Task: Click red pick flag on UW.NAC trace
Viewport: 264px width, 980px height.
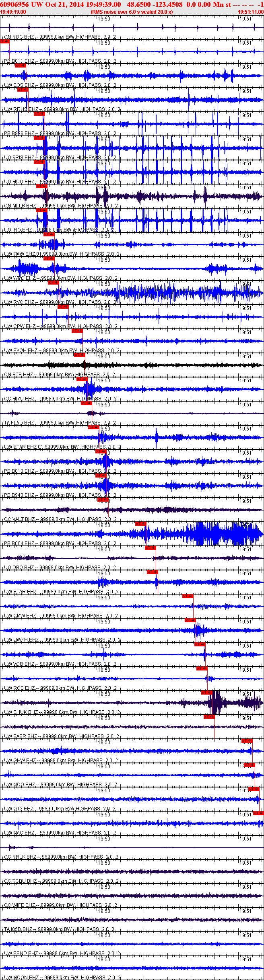Action: coord(258,813)
